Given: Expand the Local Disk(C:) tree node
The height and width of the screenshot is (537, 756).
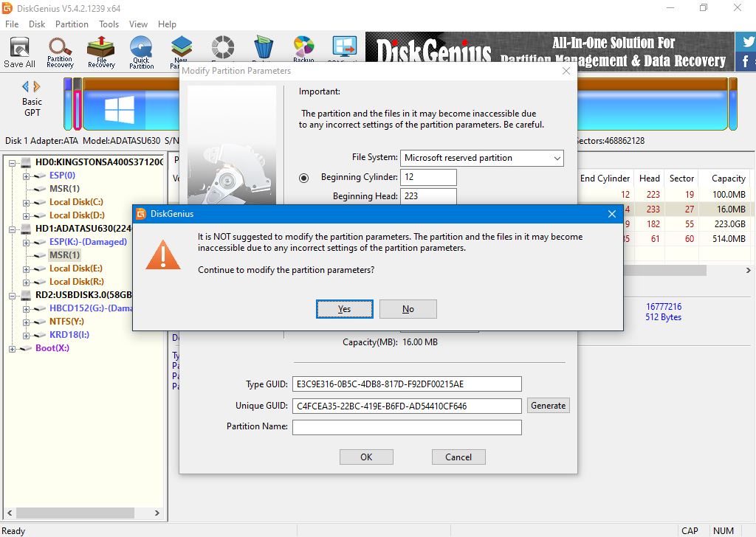Looking at the screenshot, I should tap(27, 202).
